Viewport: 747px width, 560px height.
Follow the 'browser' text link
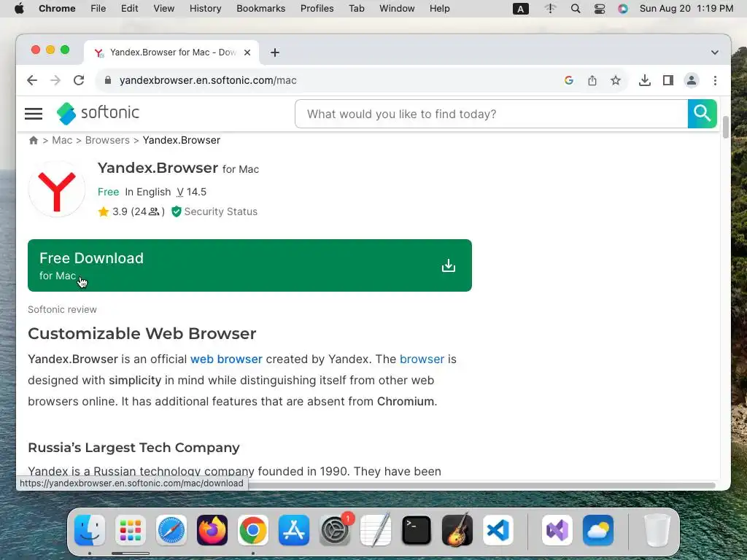tap(422, 359)
